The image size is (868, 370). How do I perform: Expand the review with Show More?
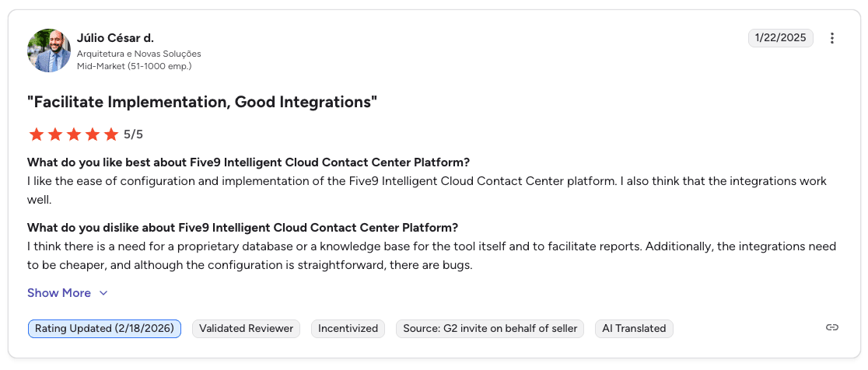point(59,293)
